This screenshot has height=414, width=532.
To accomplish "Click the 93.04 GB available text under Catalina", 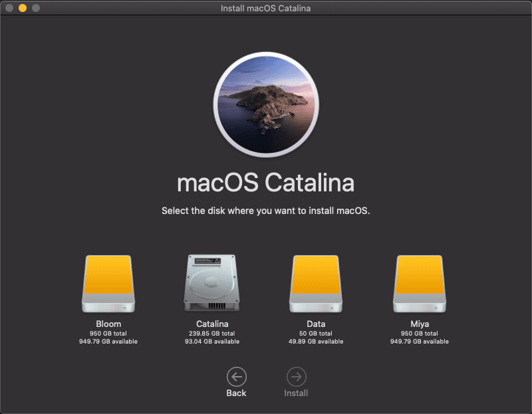I will pos(211,342).
